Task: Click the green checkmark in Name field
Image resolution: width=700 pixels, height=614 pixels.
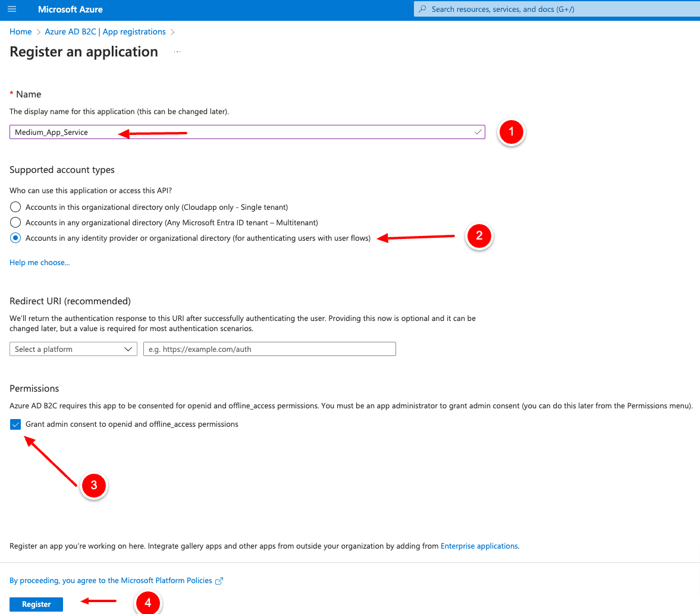Action: pos(478,132)
